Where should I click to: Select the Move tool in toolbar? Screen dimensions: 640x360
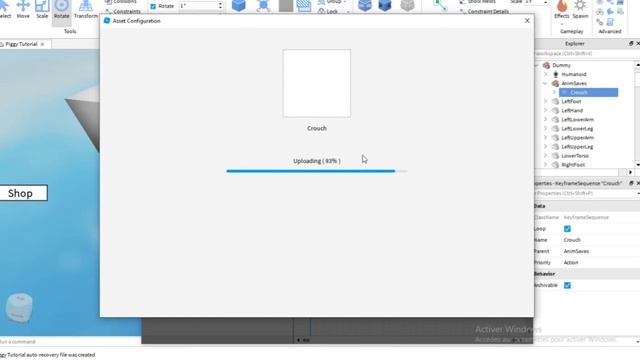coord(23,9)
